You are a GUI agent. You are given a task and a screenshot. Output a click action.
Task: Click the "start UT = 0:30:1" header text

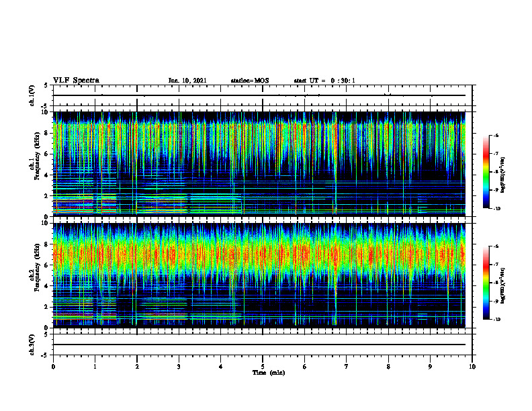click(x=324, y=81)
